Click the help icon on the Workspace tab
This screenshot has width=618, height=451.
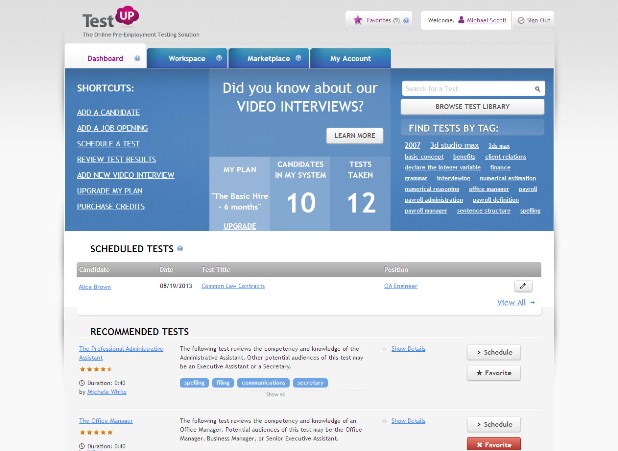219,58
